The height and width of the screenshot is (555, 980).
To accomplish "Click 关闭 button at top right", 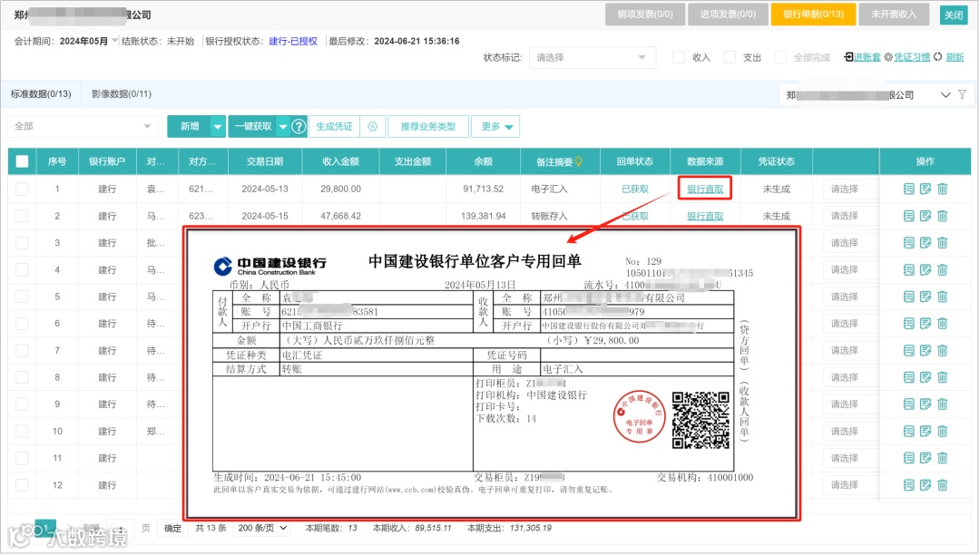I will coord(954,15).
